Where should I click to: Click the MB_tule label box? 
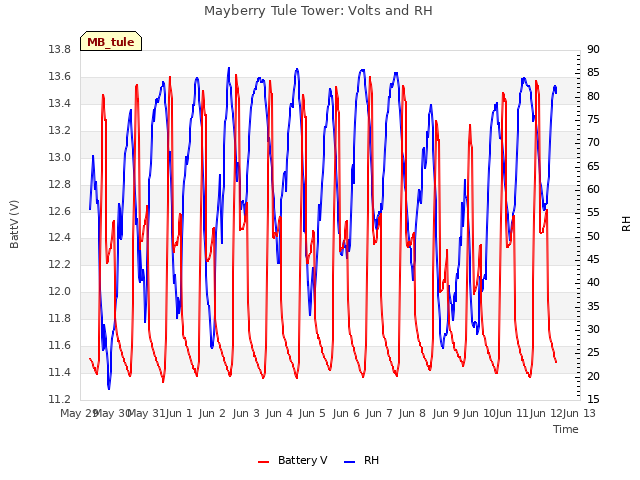point(111,41)
